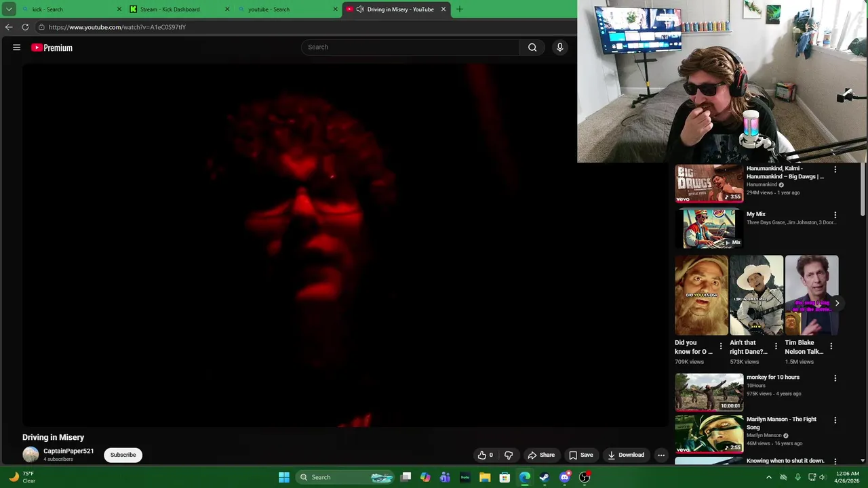The width and height of the screenshot is (868, 488).
Task: Open the Windows Start menu
Action: click(284, 477)
